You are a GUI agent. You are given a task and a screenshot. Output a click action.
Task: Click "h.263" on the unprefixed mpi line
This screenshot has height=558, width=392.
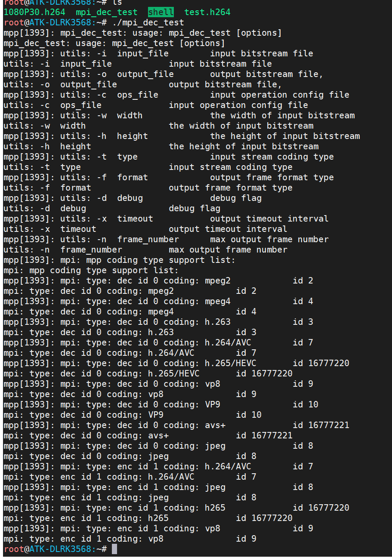(161, 332)
